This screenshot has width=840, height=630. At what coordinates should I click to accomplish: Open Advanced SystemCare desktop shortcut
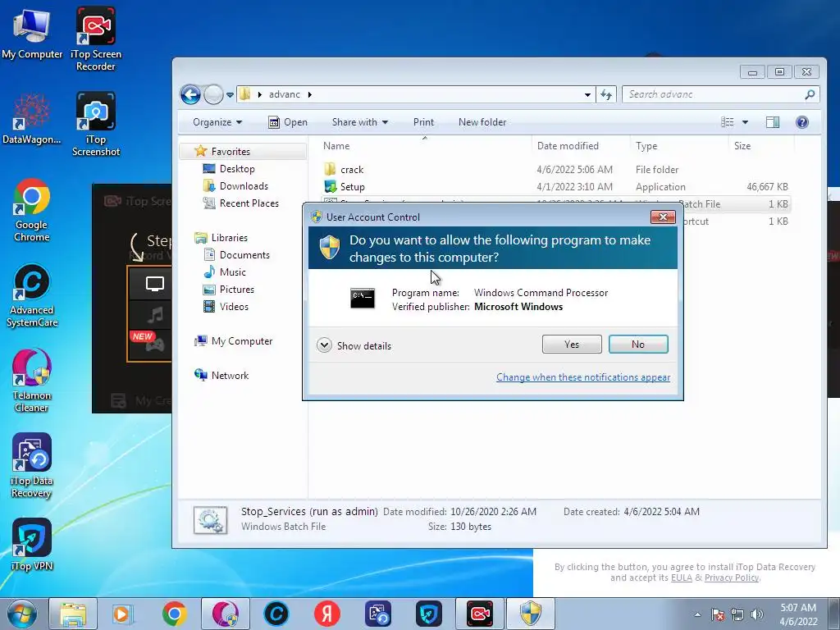pyautogui.click(x=32, y=295)
